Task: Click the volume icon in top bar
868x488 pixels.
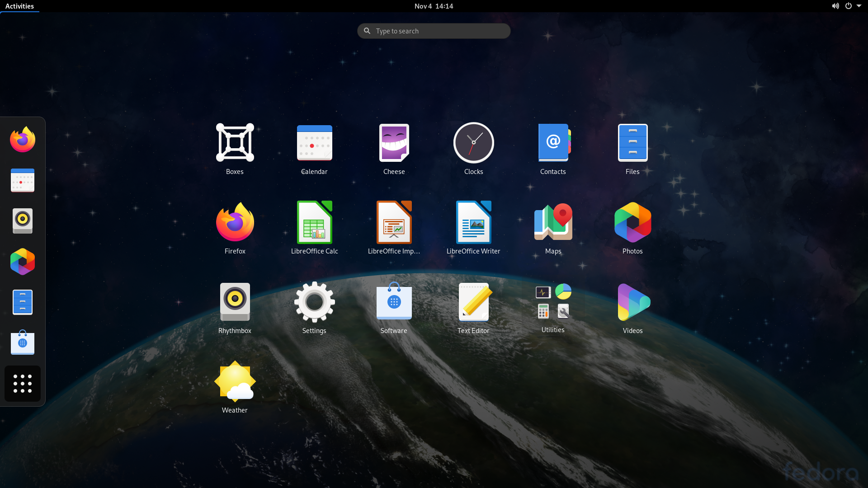Action: pos(835,6)
